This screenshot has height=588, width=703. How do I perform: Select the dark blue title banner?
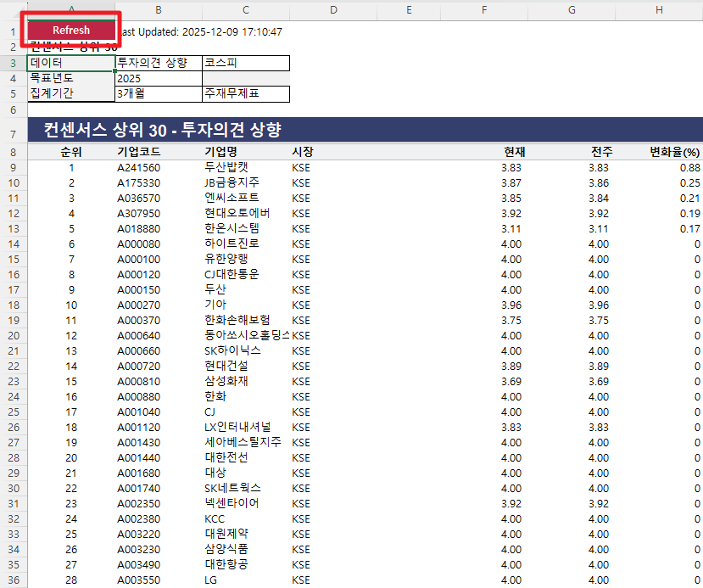(x=365, y=131)
